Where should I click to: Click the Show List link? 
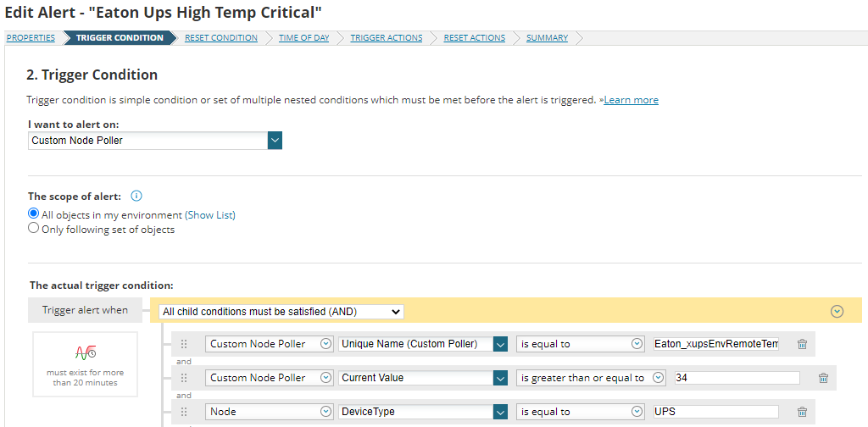(x=210, y=215)
